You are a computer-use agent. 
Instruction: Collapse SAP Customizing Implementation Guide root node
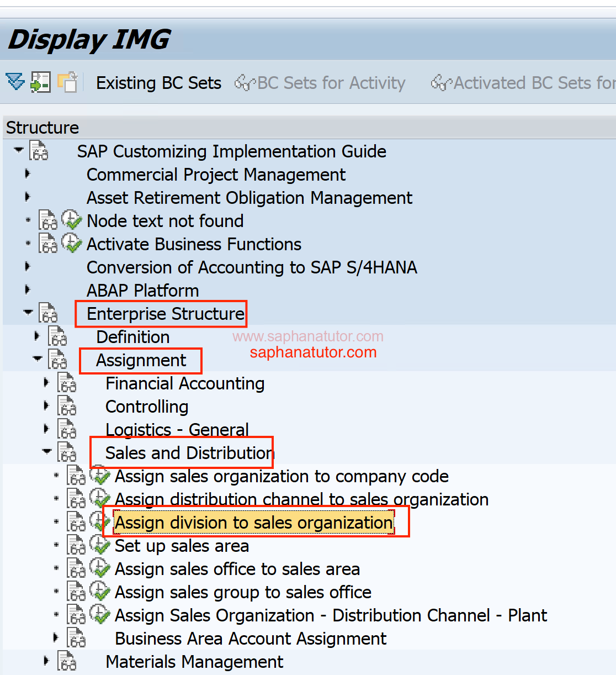(x=19, y=150)
